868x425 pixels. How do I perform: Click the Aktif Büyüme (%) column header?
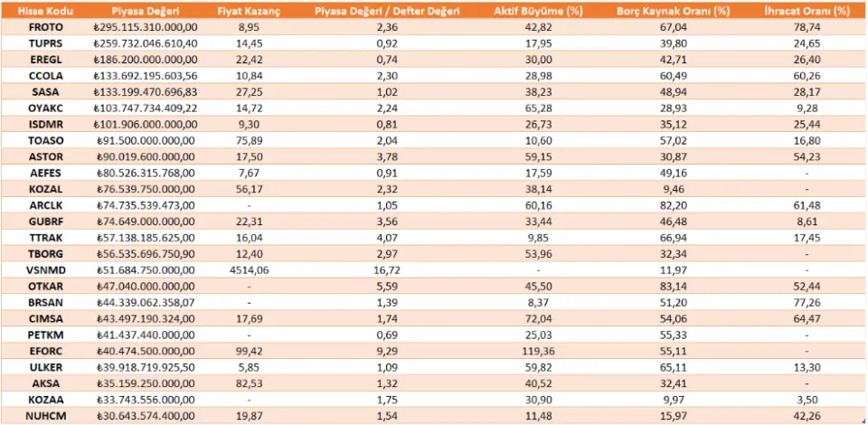click(539, 12)
